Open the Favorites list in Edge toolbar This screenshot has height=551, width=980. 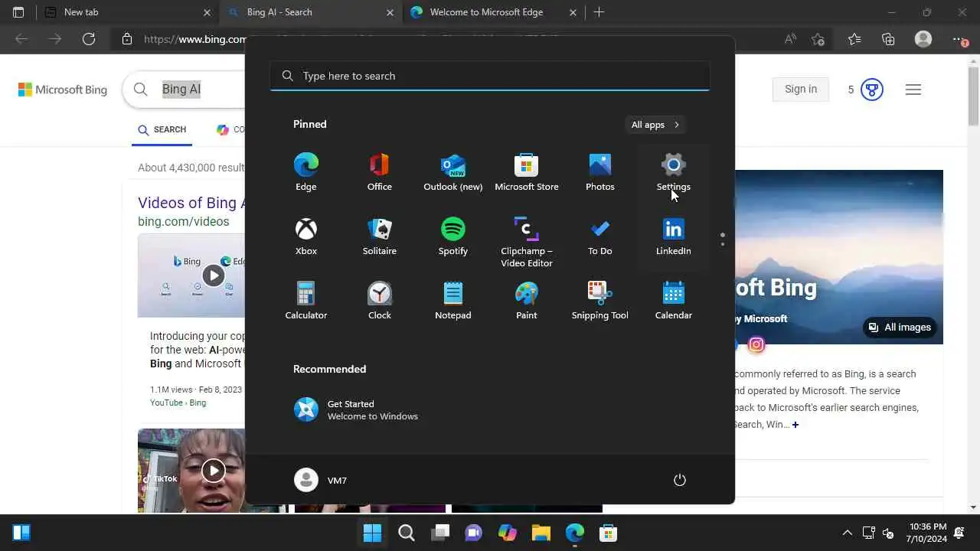point(854,39)
